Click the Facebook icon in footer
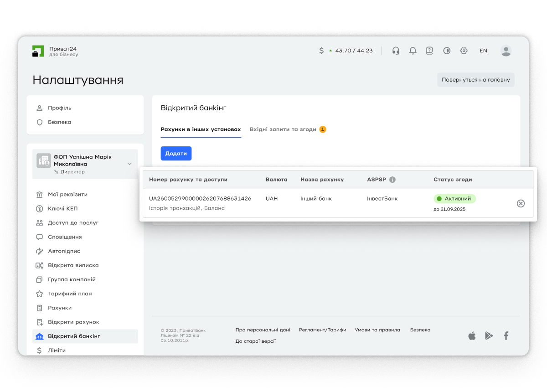The height and width of the screenshot is (392, 547). pyautogui.click(x=506, y=336)
